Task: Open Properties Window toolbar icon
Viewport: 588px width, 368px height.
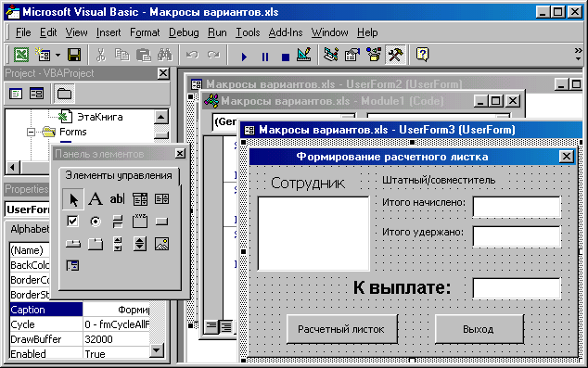Action: click(x=352, y=55)
